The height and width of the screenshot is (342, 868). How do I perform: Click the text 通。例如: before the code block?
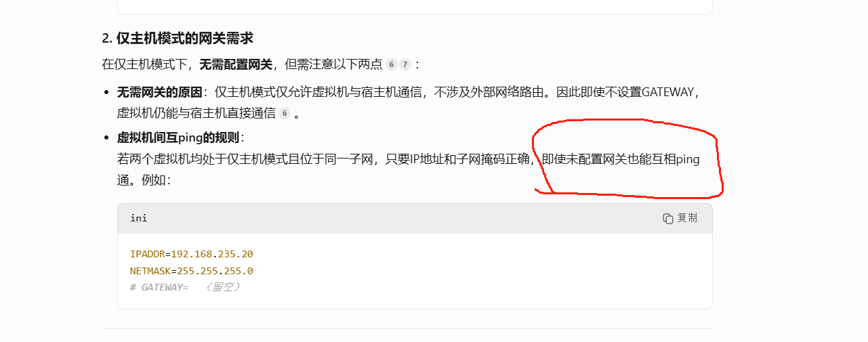145,181
